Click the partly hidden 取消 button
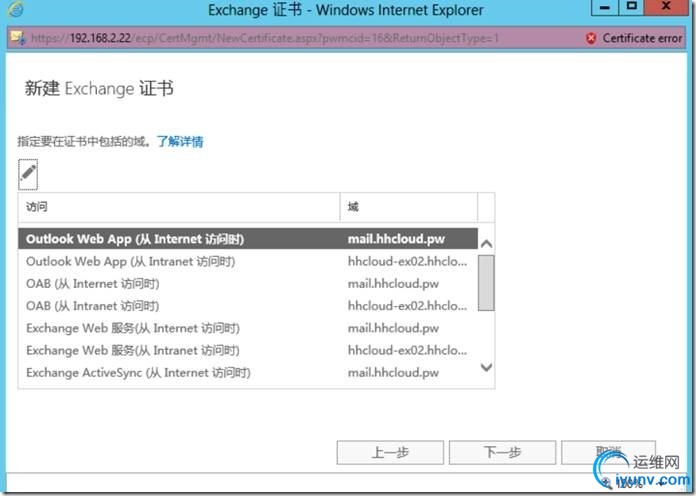Image resolution: width=696 pixels, height=496 pixels. click(608, 452)
